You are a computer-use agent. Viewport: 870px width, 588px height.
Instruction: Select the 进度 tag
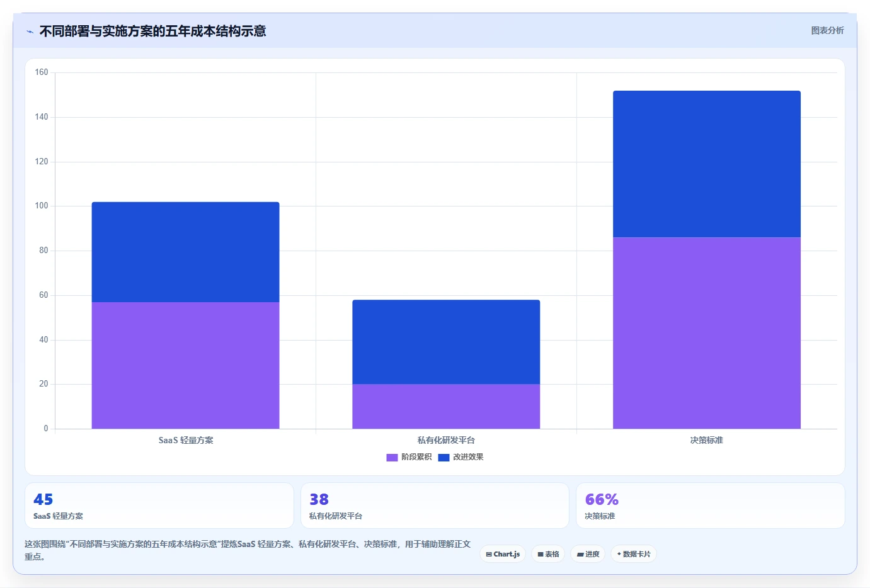(x=588, y=554)
